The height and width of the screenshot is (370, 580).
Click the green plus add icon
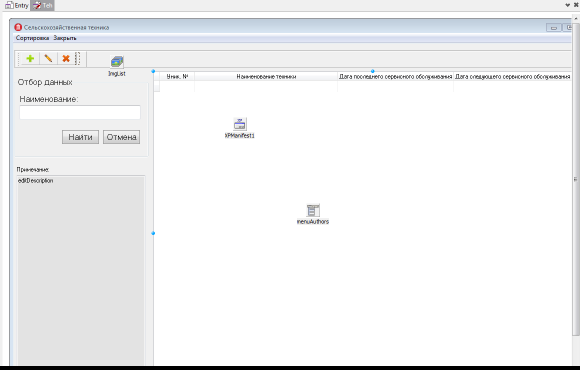[x=30, y=58]
